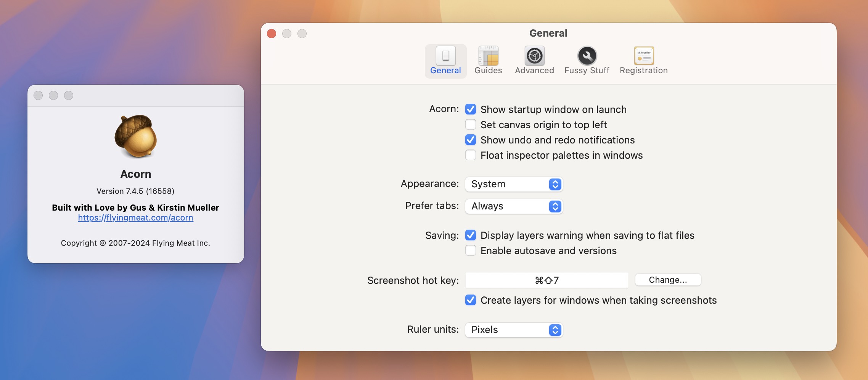Click the Built with Love by Gus text
Image resolution: width=868 pixels, height=380 pixels.
pyautogui.click(x=135, y=208)
